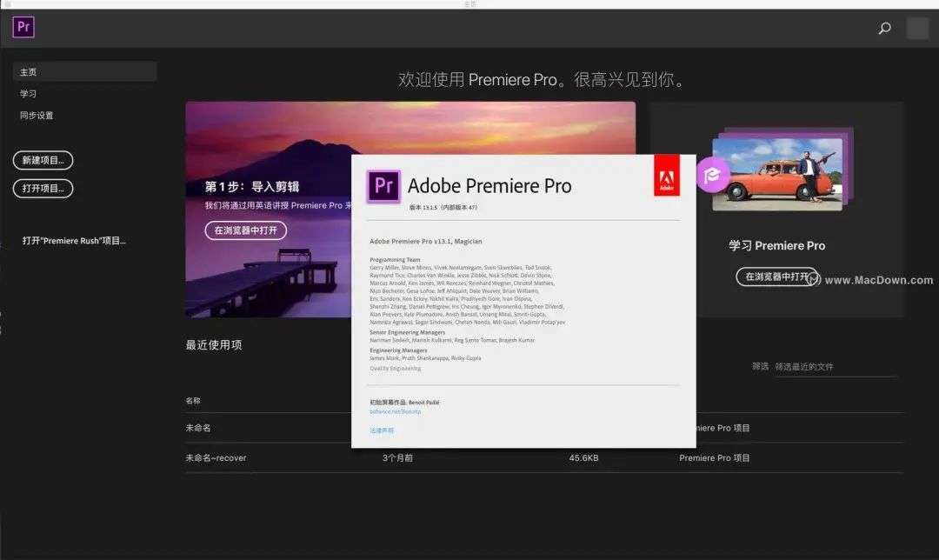Select 学习 in the sidebar
The width and height of the screenshot is (939, 560).
[28, 93]
